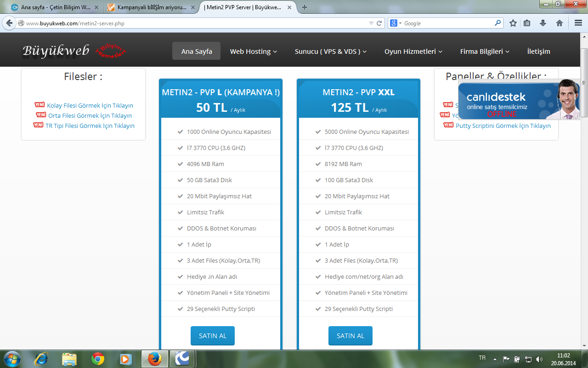The height and width of the screenshot is (368, 588).
Task: Open the Action Center flag icon
Action: 506,359
